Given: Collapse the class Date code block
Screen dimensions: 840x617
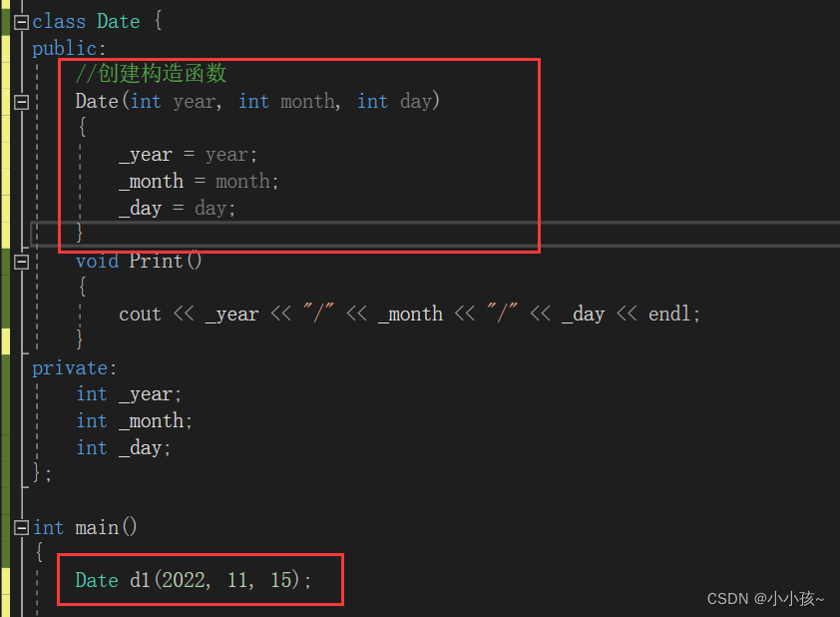Looking at the screenshot, I should [x=21, y=23].
